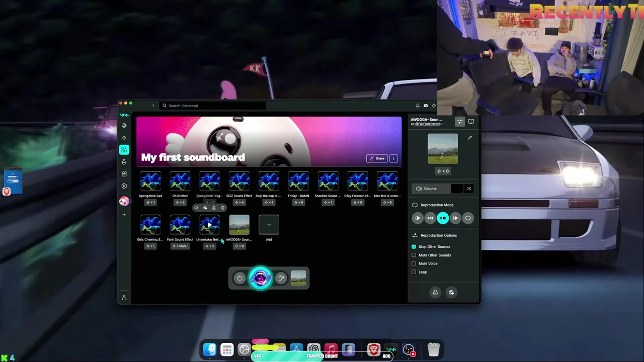644x362 pixels.
Task: Play Stop the cap sound tile
Action: (269, 182)
